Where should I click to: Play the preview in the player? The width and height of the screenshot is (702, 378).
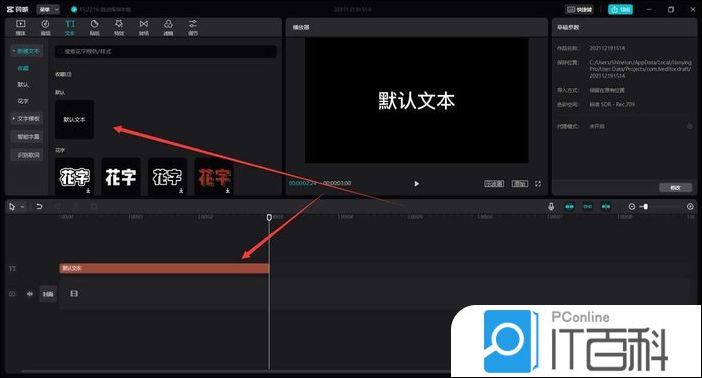[417, 184]
